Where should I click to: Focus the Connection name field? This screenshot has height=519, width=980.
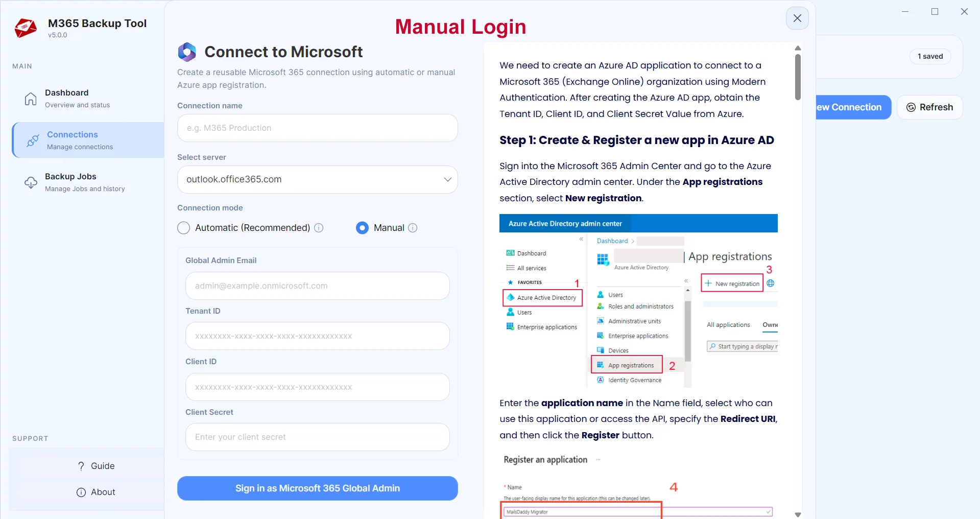(318, 128)
